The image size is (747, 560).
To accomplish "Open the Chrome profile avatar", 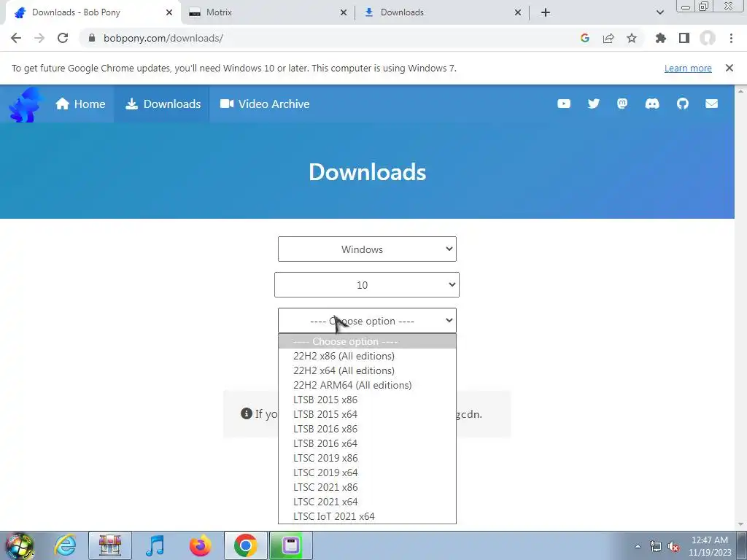I will 708,38.
